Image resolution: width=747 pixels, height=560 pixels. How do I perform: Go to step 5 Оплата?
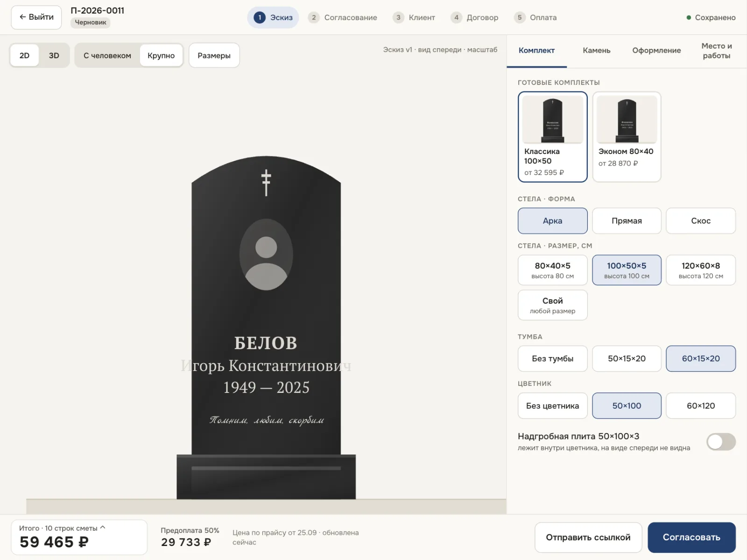[535, 17]
